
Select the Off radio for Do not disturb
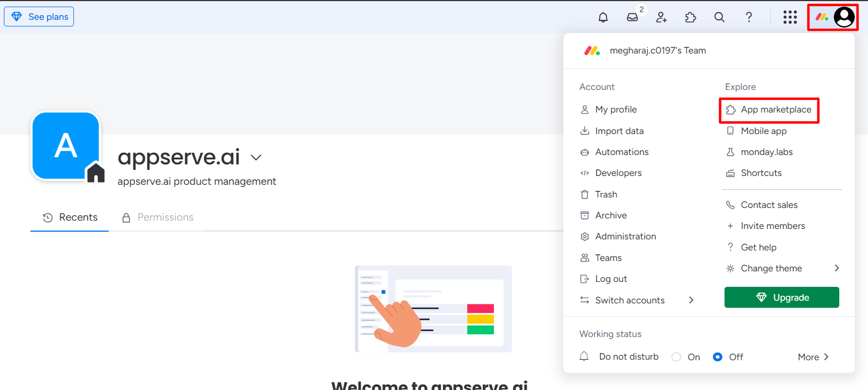click(x=718, y=357)
